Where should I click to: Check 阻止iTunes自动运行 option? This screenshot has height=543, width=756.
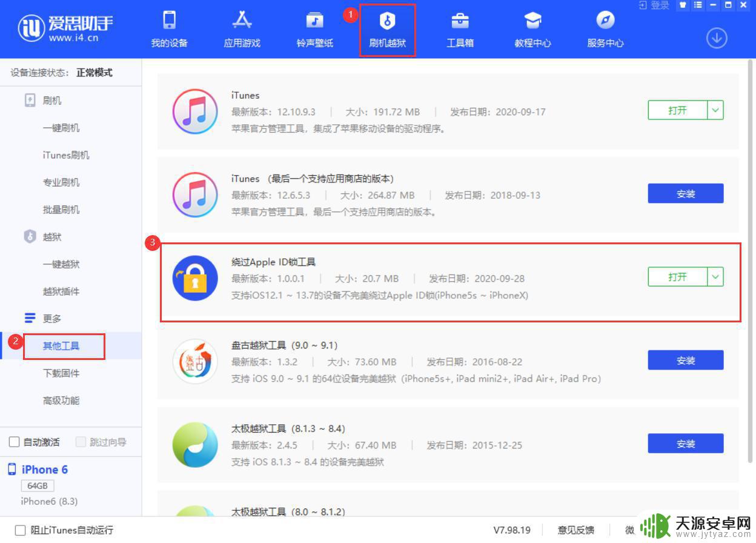21,530
